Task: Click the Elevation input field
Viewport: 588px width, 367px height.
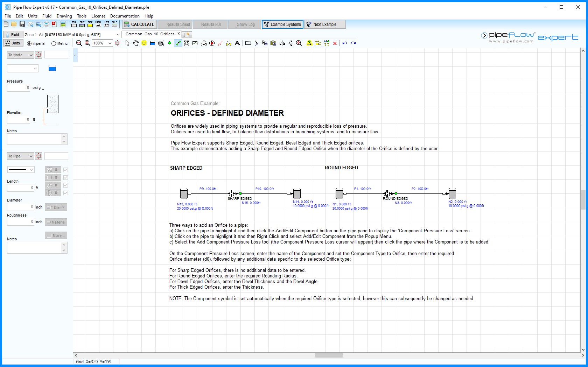Action: point(19,120)
